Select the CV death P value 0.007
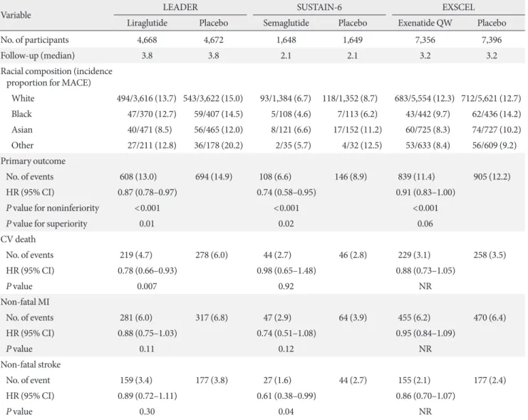The image size is (528, 420). coord(147,286)
